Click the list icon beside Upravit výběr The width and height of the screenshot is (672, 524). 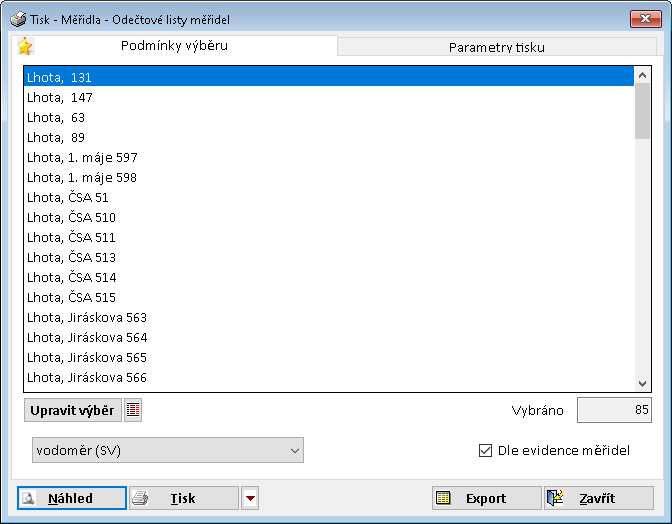(134, 410)
